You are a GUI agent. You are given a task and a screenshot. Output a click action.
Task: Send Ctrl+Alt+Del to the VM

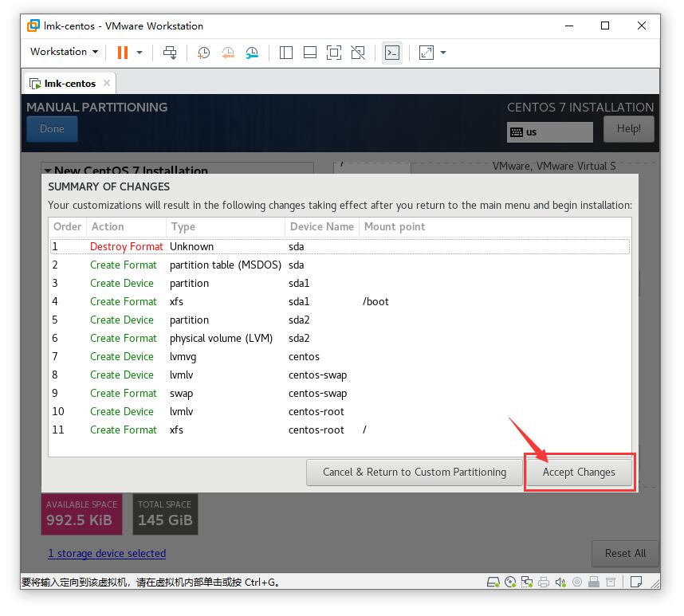pyautogui.click(x=170, y=53)
